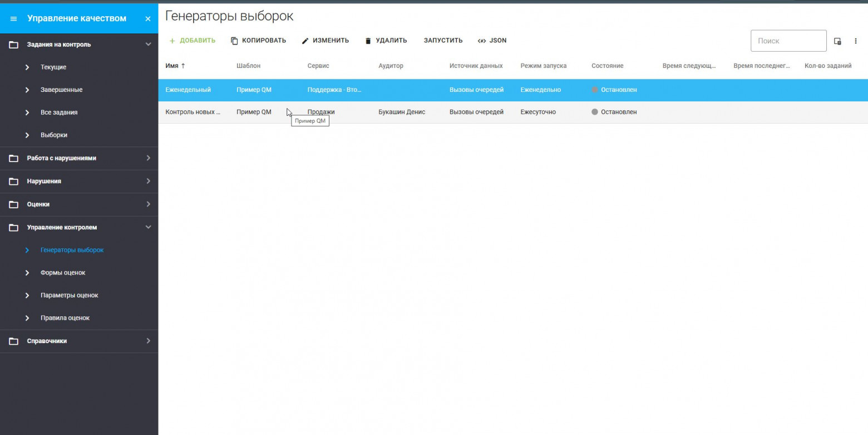Click Вызовы очередей in the Еженедельный row
The image size is (868, 435).
click(476, 90)
